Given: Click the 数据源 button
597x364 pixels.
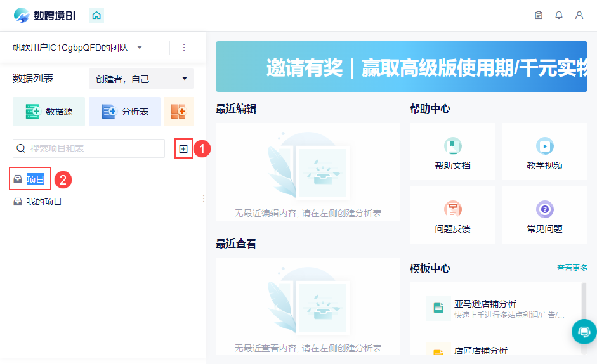Looking at the screenshot, I should (x=49, y=112).
